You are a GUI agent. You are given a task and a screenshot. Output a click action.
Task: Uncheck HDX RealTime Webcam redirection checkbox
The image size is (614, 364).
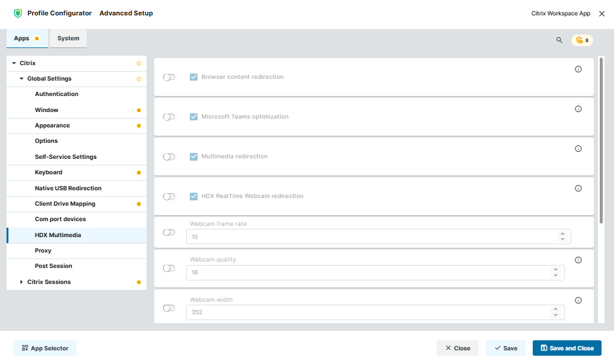coord(193,196)
